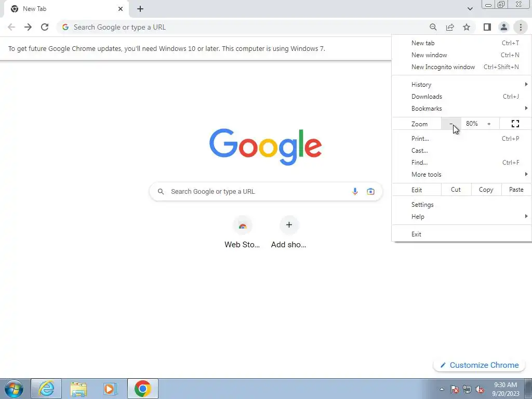532x399 pixels.
Task: Open a new tab with plus button
Action: (140, 9)
